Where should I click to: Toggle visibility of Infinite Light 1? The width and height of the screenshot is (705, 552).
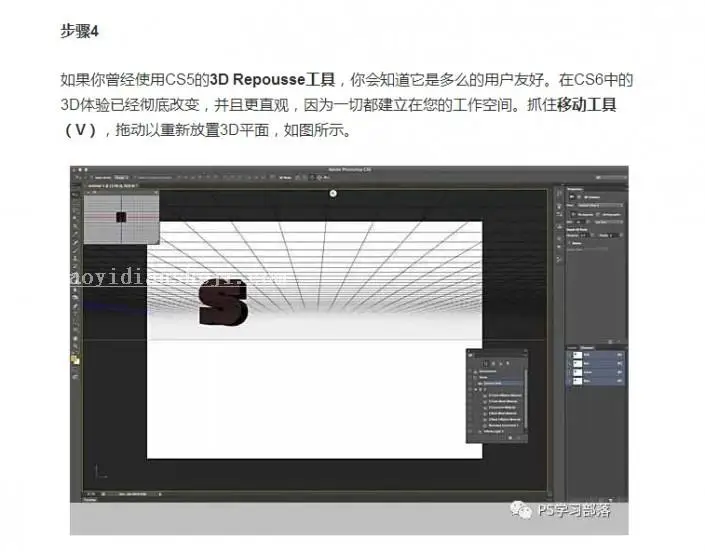click(470, 432)
